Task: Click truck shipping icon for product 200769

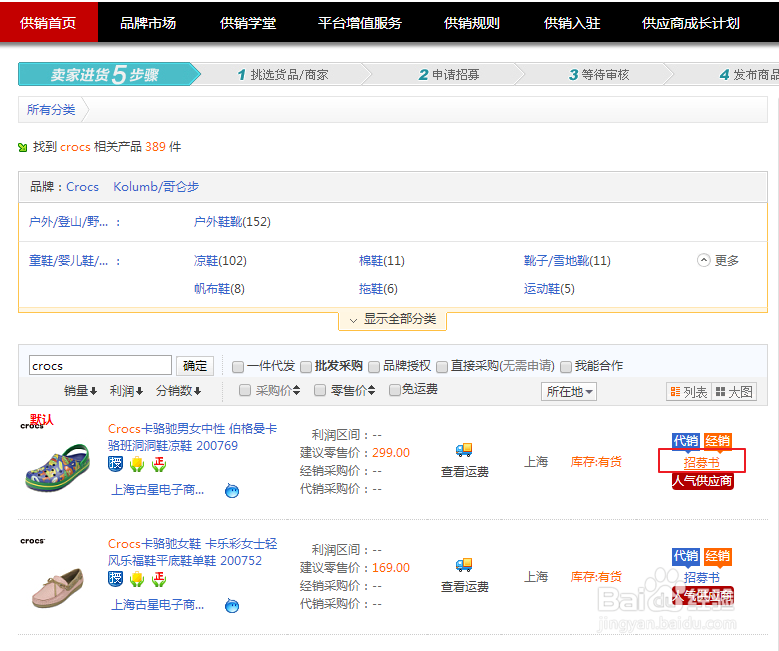Action: (464, 450)
